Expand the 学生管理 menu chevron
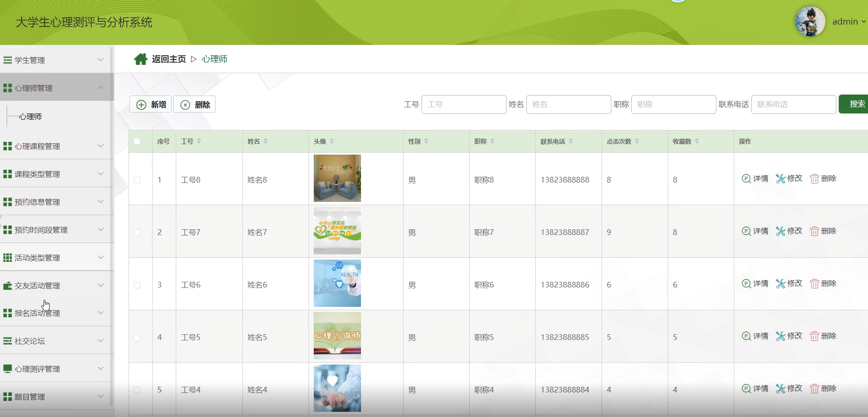Image resolution: width=868 pixels, height=417 pixels. pos(101,60)
